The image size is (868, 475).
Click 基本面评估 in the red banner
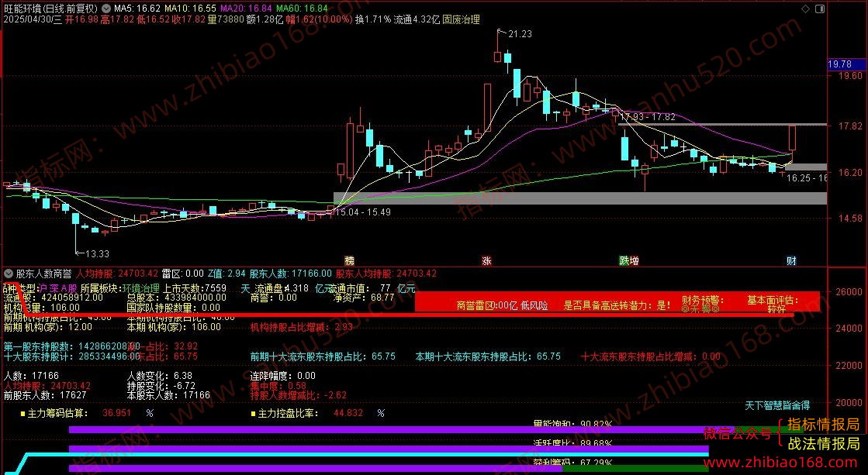773,300
